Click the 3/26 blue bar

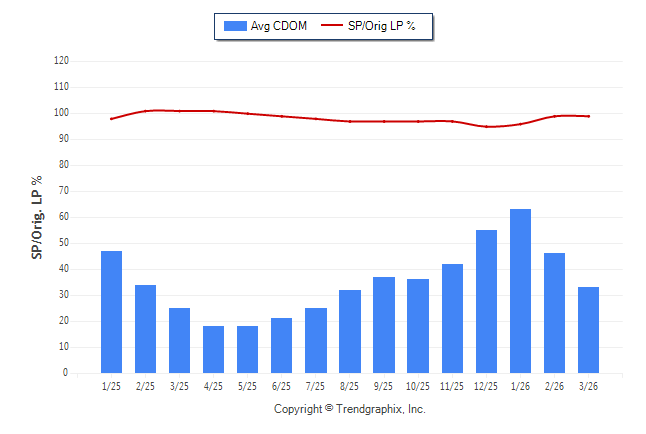(x=588, y=330)
